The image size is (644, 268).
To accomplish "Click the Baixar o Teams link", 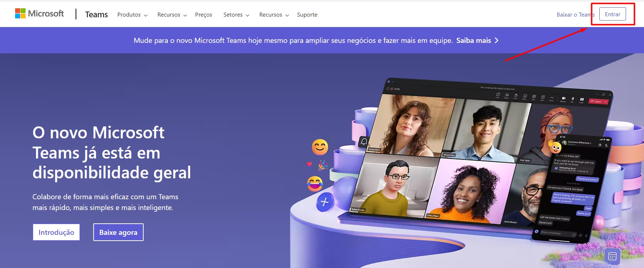I will pos(575,15).
